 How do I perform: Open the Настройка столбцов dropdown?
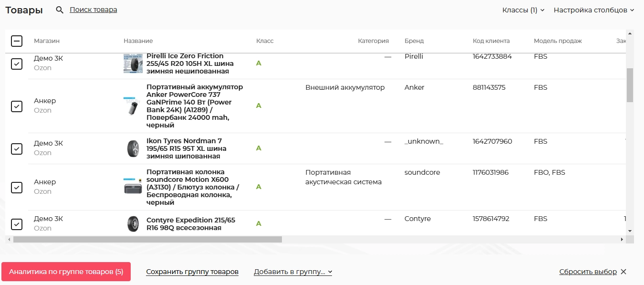click(x=594, y=10)
